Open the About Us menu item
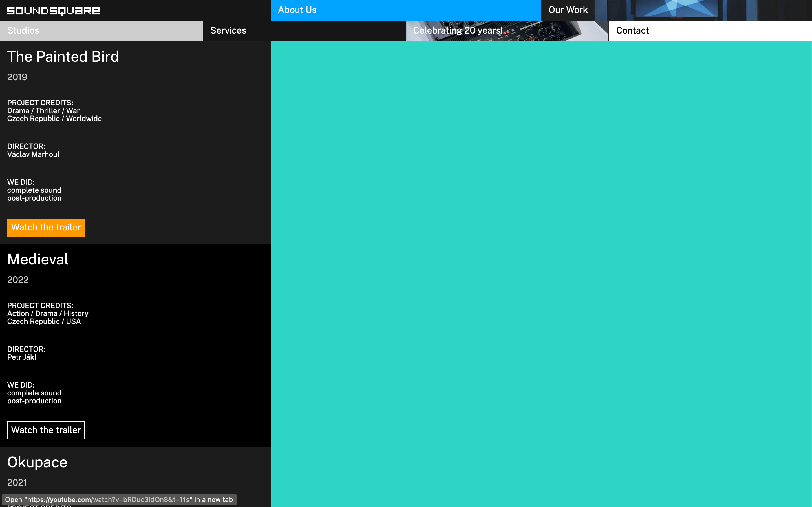The height and width of the screenshot is (507, 812). tap(297, 10)
